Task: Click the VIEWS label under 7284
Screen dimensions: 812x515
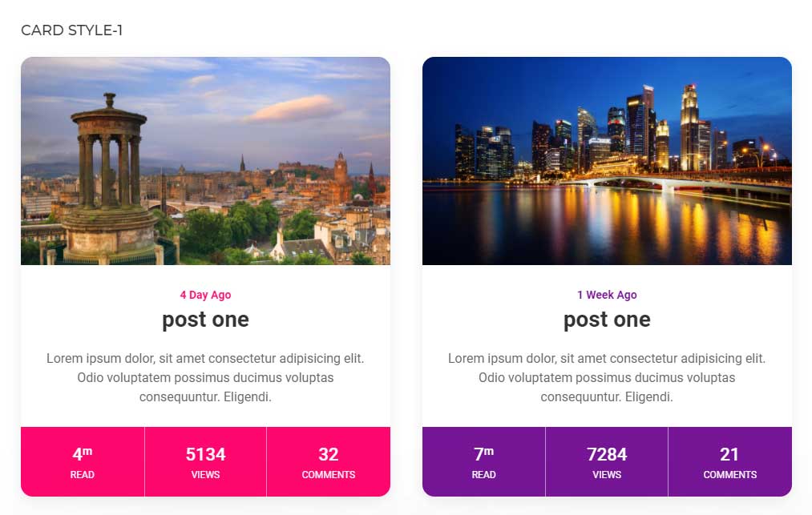Action: pos(607,475)
